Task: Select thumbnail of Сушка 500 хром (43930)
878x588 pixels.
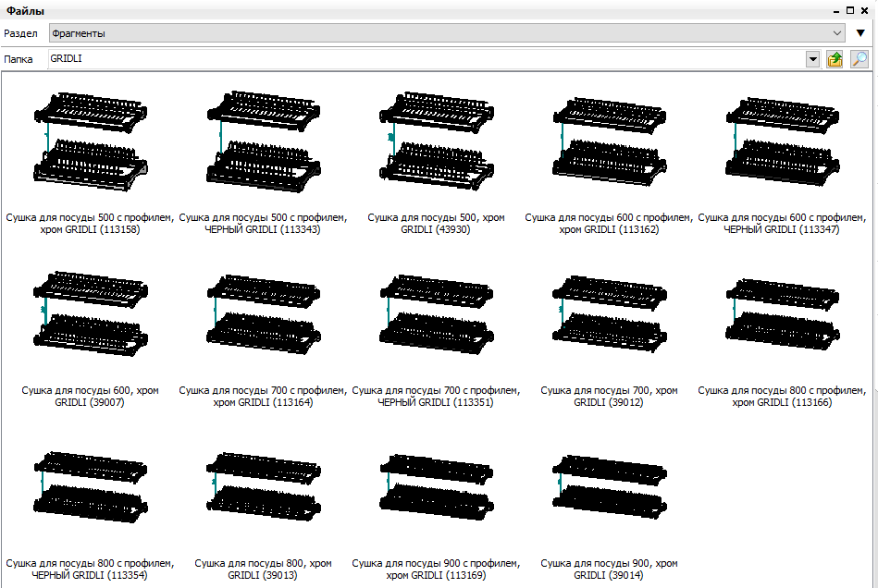Action: (x=436, y=141)
